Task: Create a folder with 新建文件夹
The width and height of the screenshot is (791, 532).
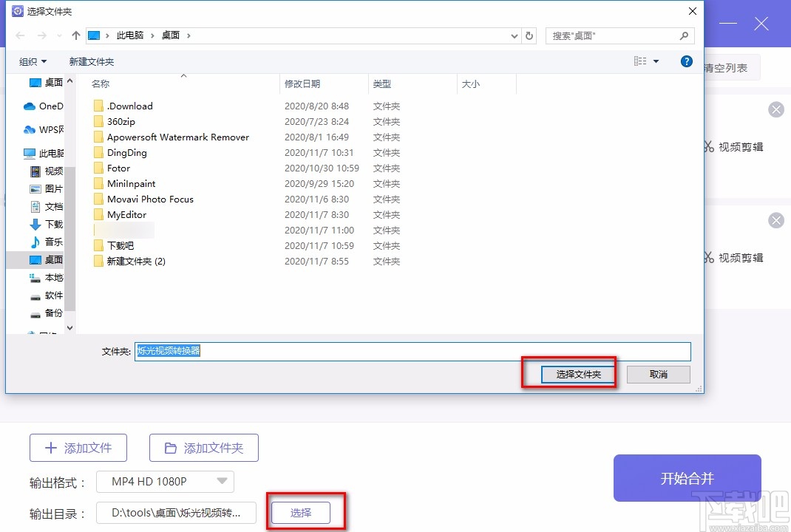Action: coord(92,61)
